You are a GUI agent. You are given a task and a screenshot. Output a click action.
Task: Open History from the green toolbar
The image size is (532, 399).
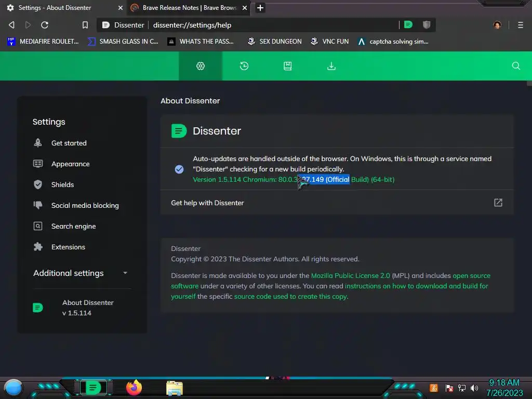(244, 66)
